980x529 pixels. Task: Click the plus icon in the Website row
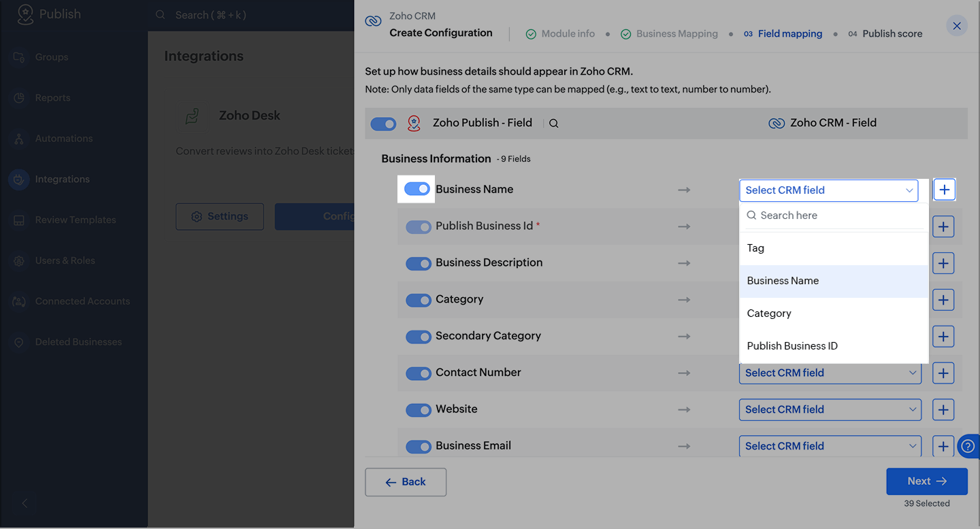click(943, 409)
